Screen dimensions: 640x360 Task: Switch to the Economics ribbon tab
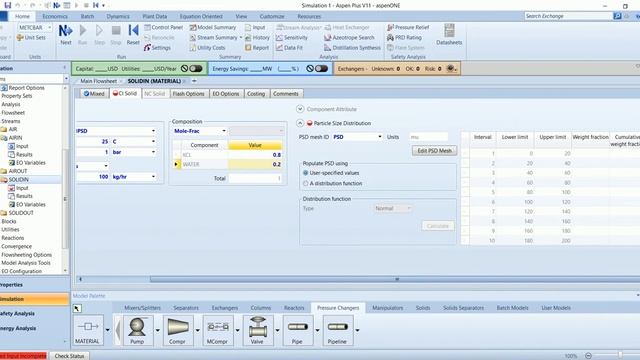point(55,16)
